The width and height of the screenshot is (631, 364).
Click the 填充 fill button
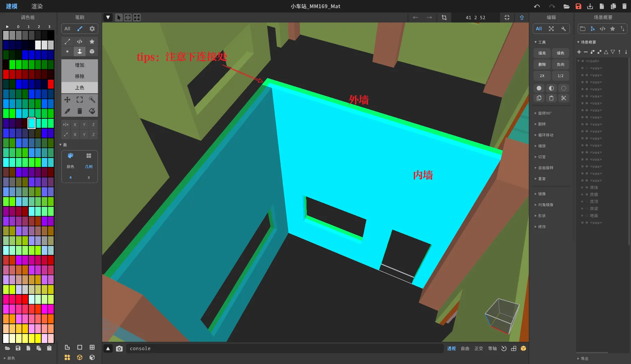[542, 53]
